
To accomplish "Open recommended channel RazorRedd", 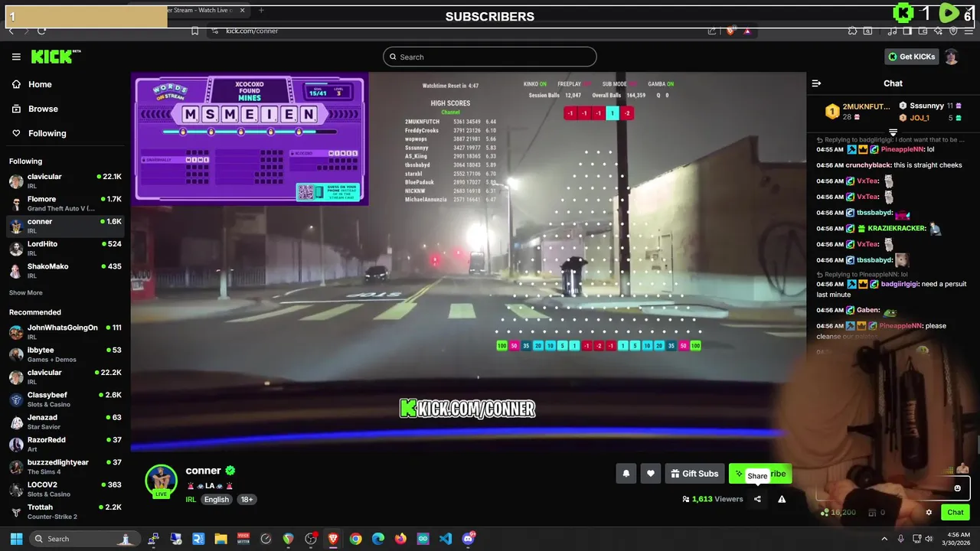I will point(65,444).
